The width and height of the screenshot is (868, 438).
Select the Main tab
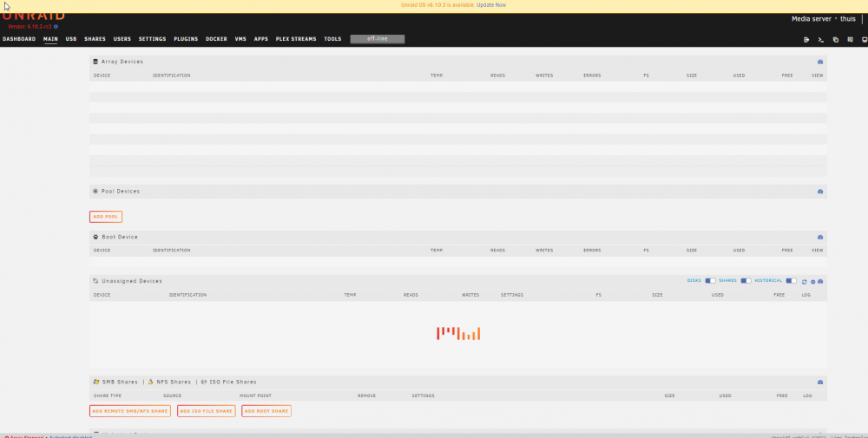tap(50, 39)
